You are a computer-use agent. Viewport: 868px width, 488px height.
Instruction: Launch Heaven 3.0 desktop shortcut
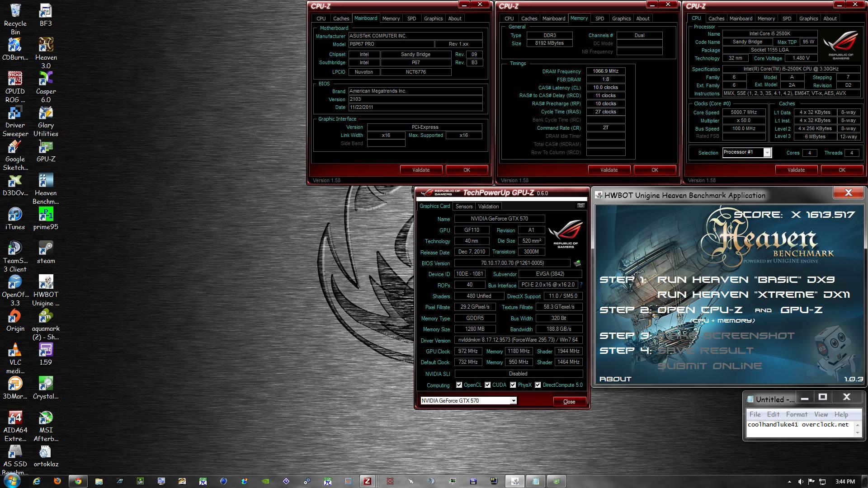46,53
